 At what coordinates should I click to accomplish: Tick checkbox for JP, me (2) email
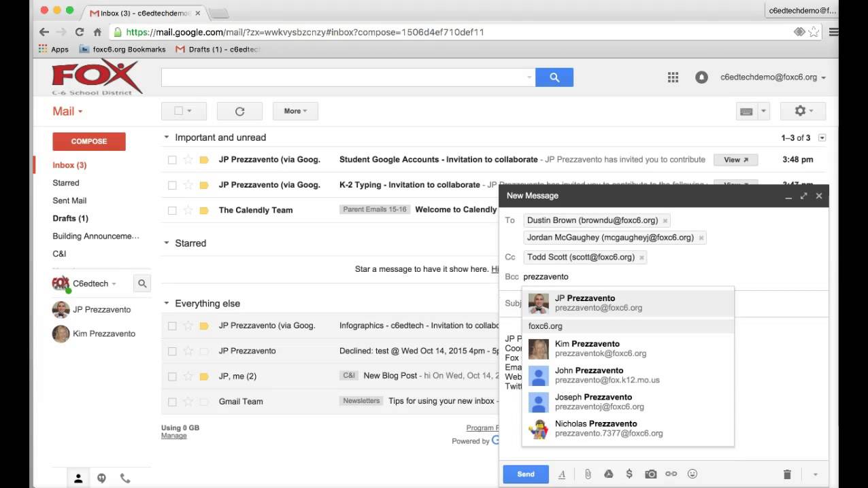172,377
